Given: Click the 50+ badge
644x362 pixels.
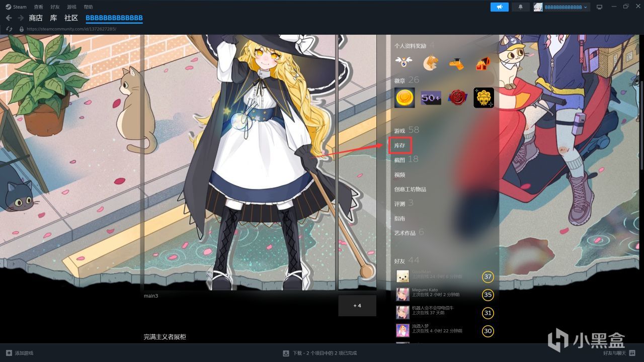Looking at the screenshot, I should coord(431,98).
